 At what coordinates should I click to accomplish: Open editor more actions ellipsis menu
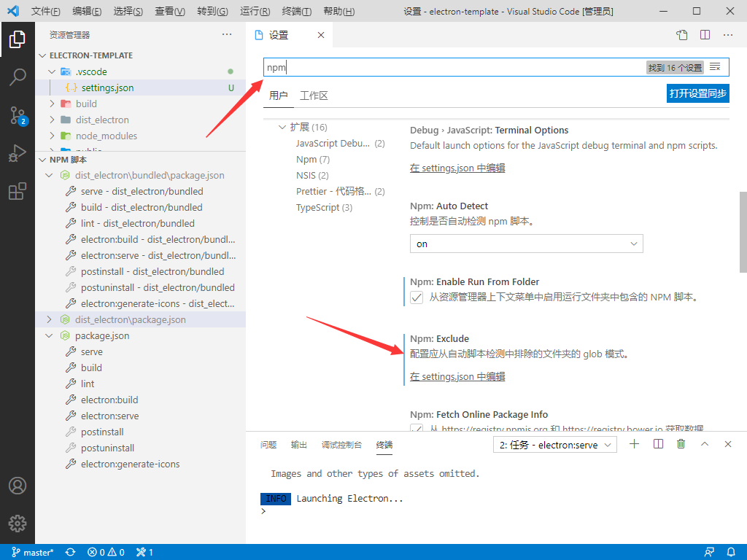(728, 35)
